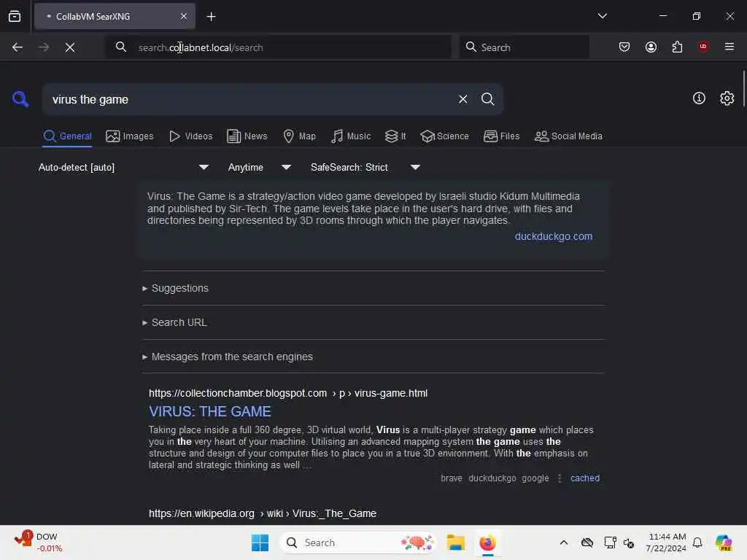747x560 pixels.
Task: Clear the search query with the X icon
Action: [x=462, y=99]
